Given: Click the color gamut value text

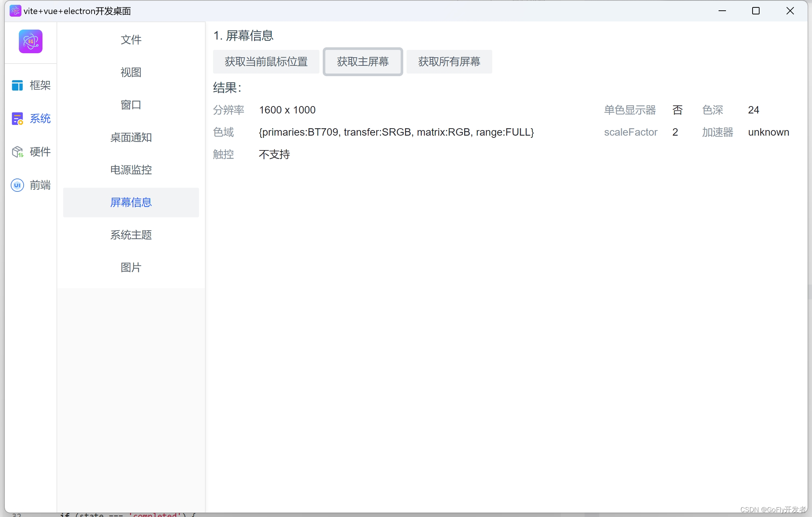Looking at the screenshot, I should coord(396,132).
